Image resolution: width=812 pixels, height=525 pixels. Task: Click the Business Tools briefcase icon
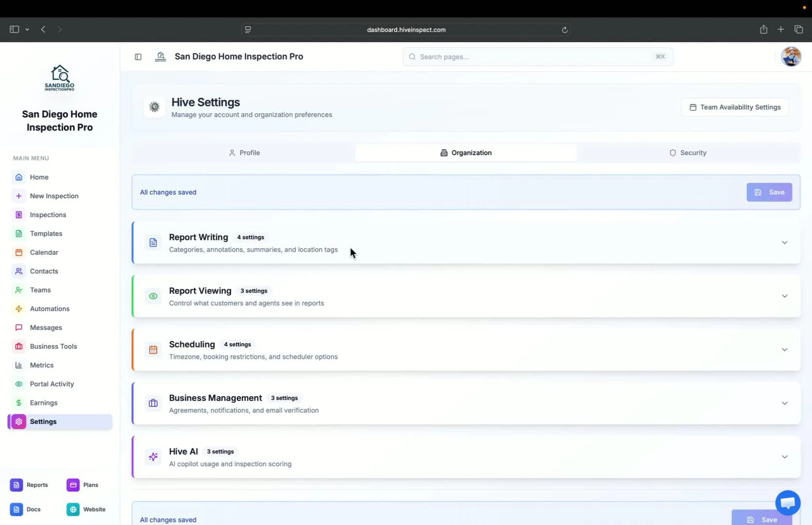(18, 346)
